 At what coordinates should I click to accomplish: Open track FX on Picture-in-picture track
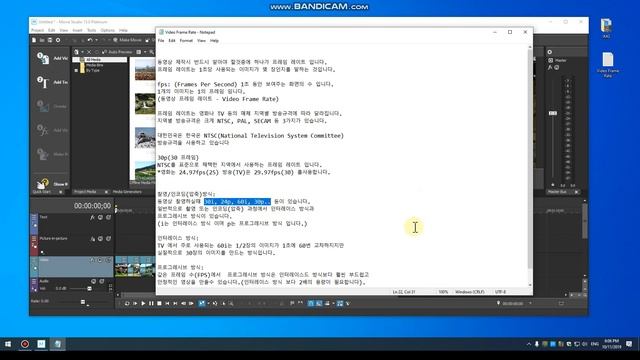coord(92,239)
